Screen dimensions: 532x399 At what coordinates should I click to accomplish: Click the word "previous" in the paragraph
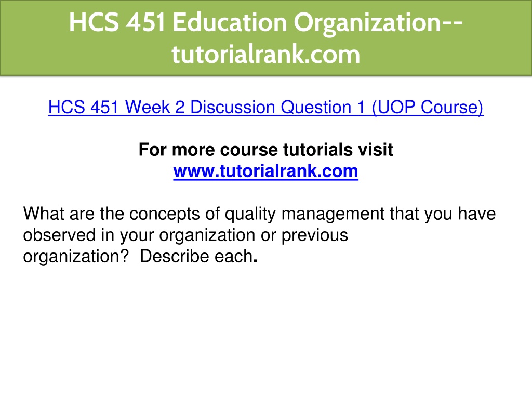click(x=315, y=235)
